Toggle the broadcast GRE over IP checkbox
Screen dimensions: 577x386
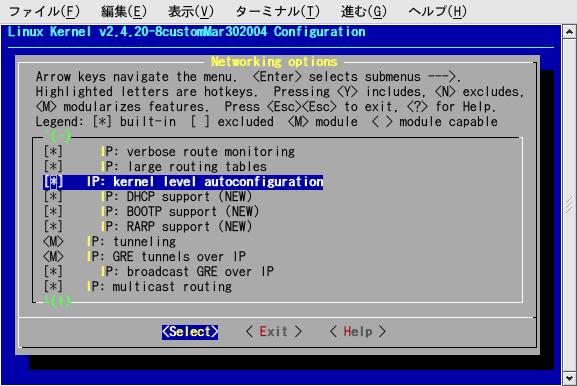coord(53,272)
